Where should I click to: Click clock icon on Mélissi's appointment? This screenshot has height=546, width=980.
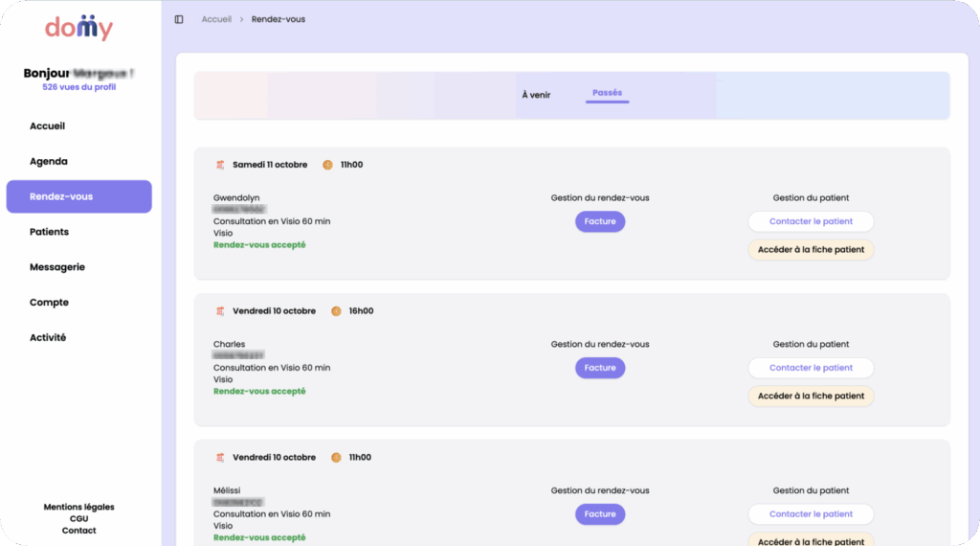[336, 458]
